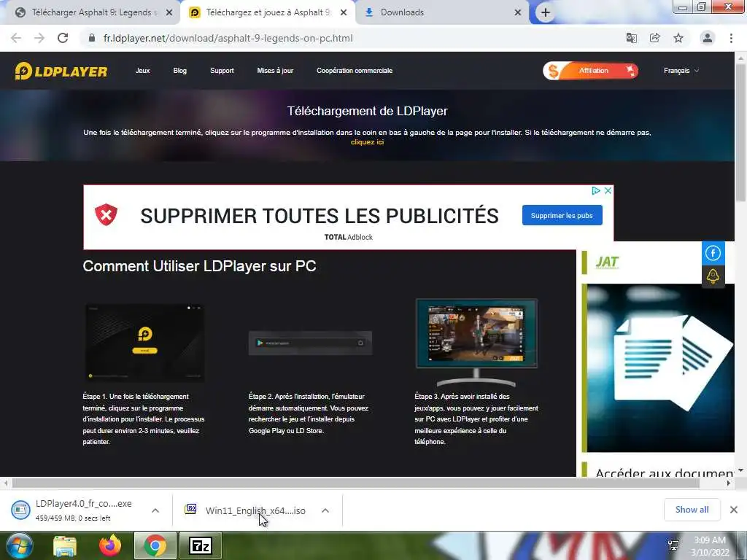This screenshot has height=560, width=747.
Task: Open the Jeux menu item
Action: pyautogui.click(x=142, y=71)
